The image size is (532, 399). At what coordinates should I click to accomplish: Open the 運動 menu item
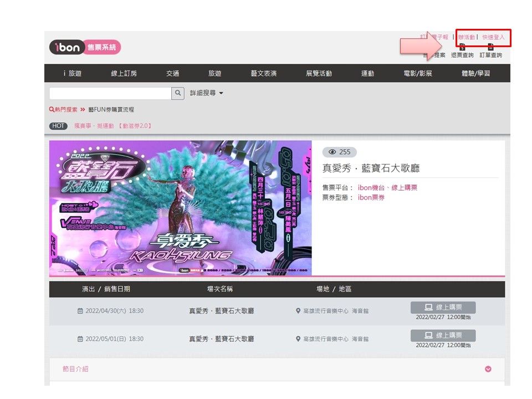[367, 73]
